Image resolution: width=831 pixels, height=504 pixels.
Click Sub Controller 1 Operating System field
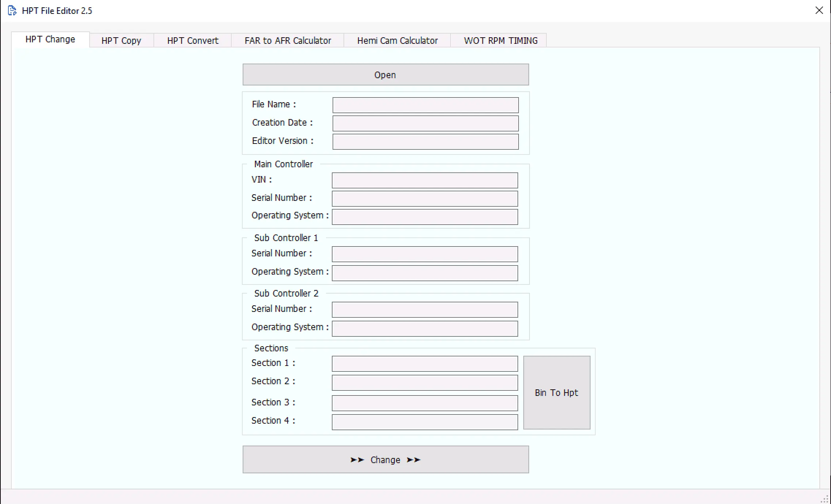(425, 273)
